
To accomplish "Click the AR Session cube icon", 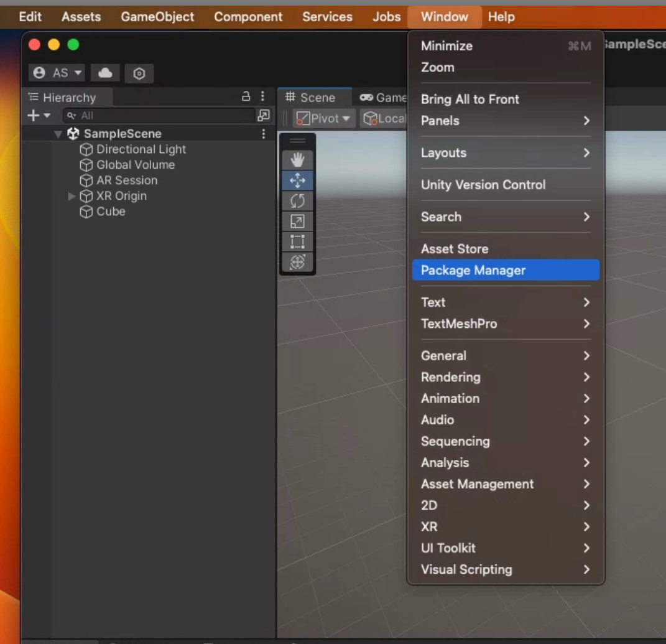I will tap(86, 180).
